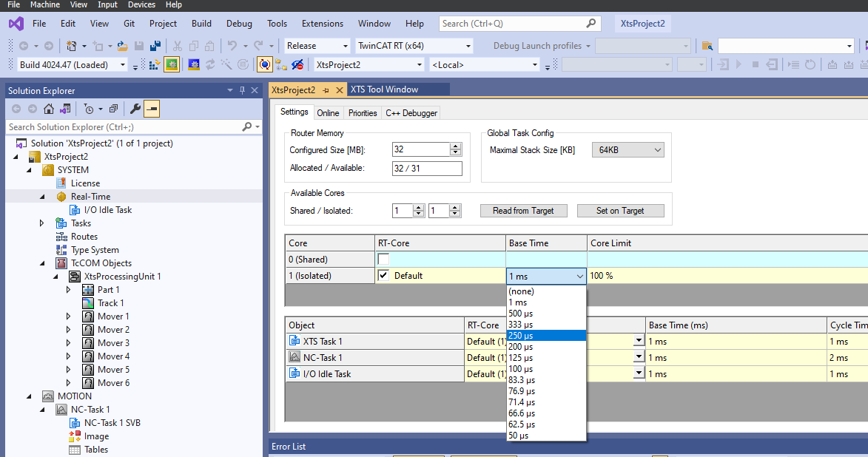
Task: Click the Read from Target button
Action: point(523,211)
